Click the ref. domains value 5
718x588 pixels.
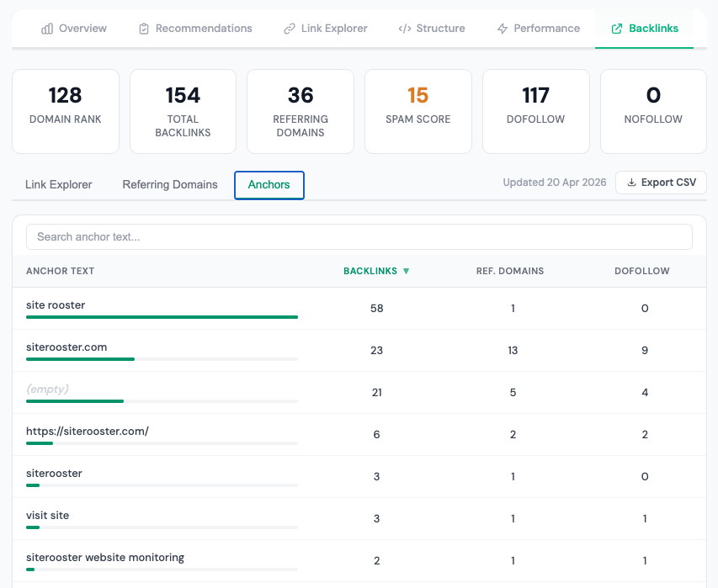pos(513,393)
